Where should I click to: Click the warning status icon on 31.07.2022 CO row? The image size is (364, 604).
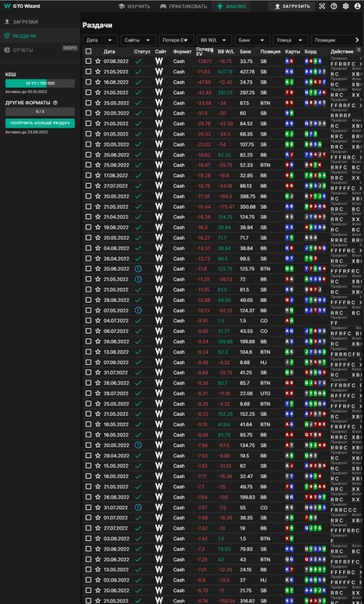(138, 507)
